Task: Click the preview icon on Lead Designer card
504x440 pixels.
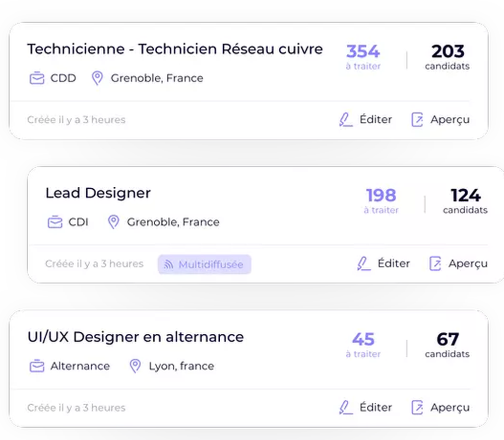Action: (x=435, y=263)
